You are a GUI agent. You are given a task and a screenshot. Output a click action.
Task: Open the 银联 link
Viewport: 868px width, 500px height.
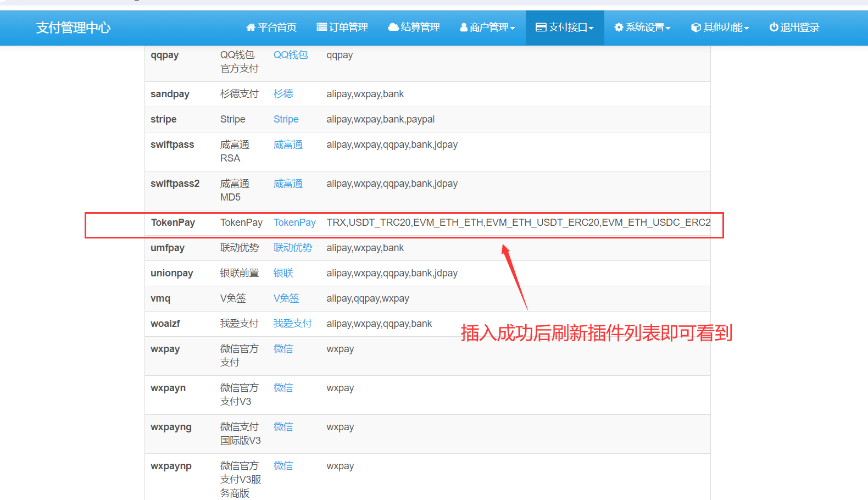283,273
